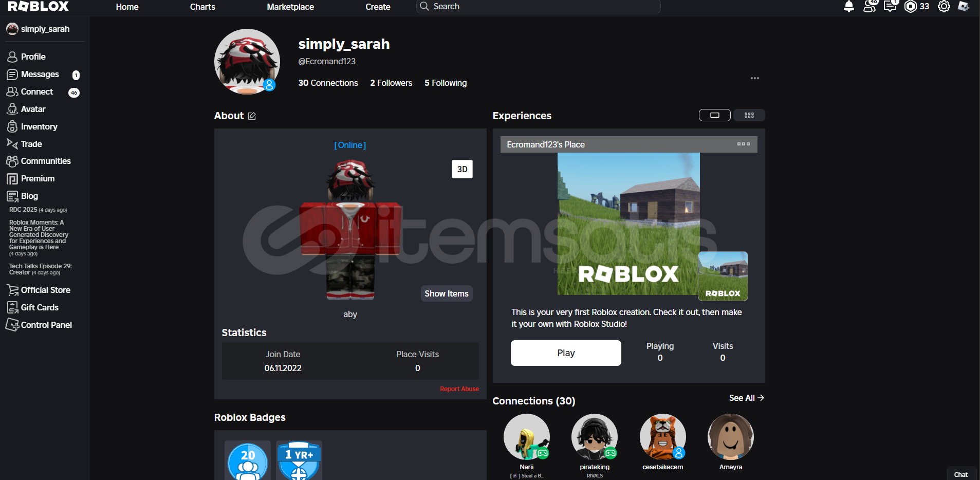
Task: Open the connections icon in the top bar
Action: (x=870, y=6)
